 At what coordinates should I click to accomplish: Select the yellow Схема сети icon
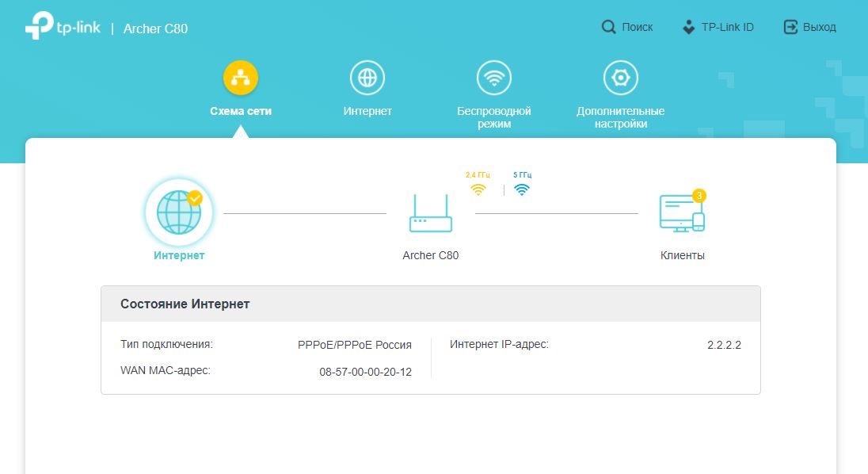241,78
